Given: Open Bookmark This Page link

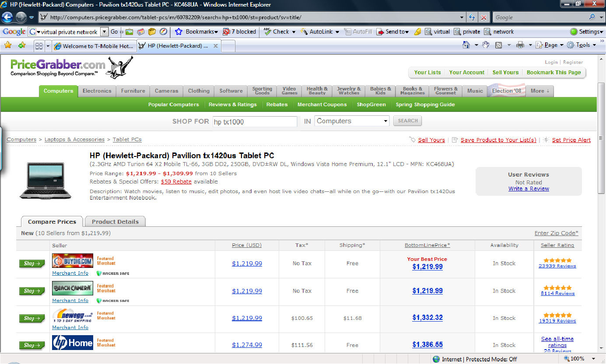Looking at the screenshot, I should 553,73.
